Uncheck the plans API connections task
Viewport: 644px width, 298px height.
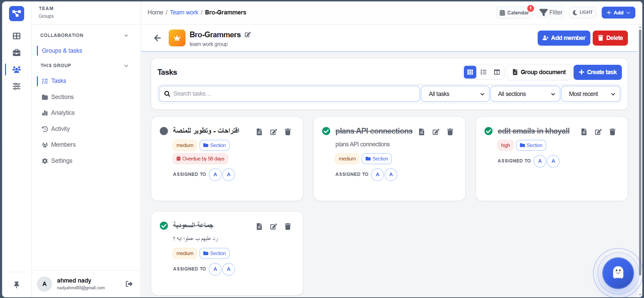[326, 131]
